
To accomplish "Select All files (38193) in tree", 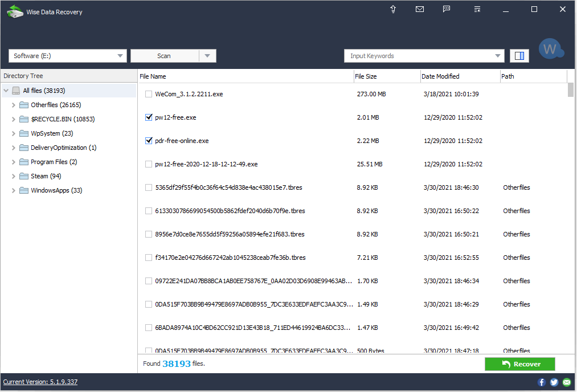I will click(69, 91).
